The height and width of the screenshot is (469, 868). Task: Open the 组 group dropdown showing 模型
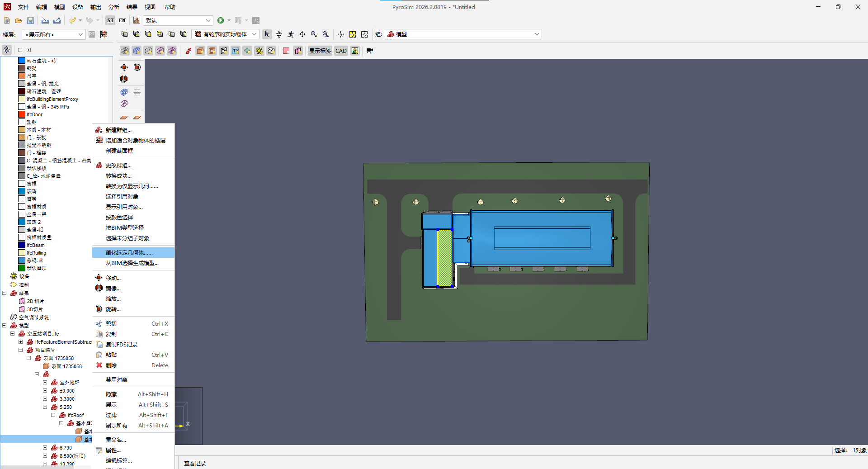point(463,34)
